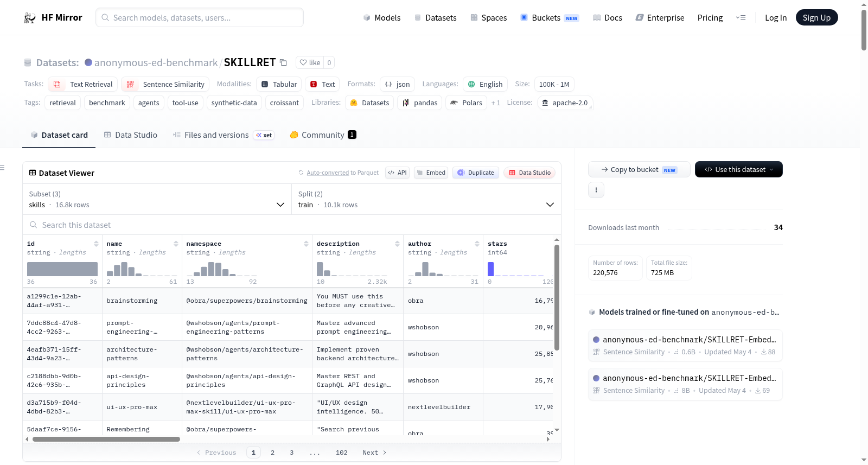Open Buckets in the top navigation
The width and height of the screenshot is (868, 465).
pyautogui.click(x=550, y=18)
